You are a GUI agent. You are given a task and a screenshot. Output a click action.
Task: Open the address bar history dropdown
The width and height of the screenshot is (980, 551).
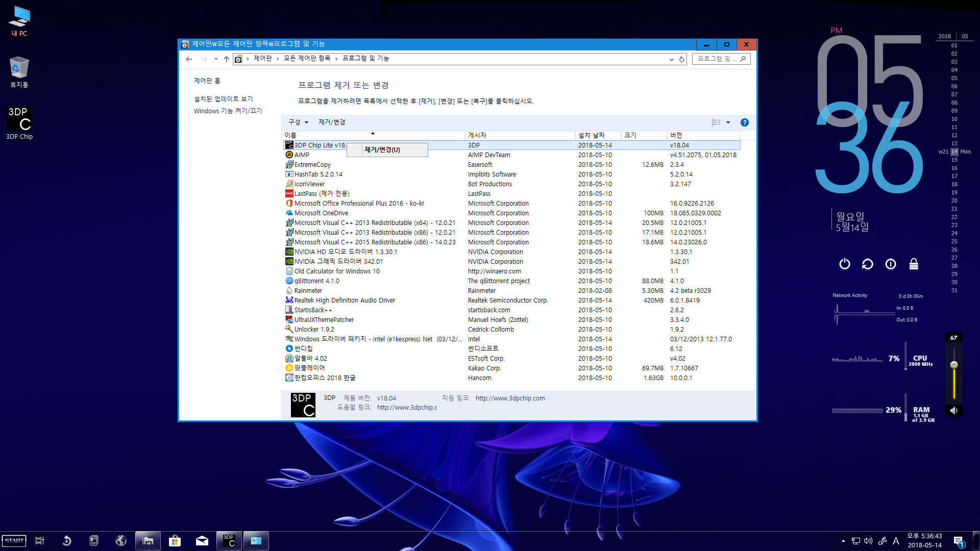[x=671, y=59]
